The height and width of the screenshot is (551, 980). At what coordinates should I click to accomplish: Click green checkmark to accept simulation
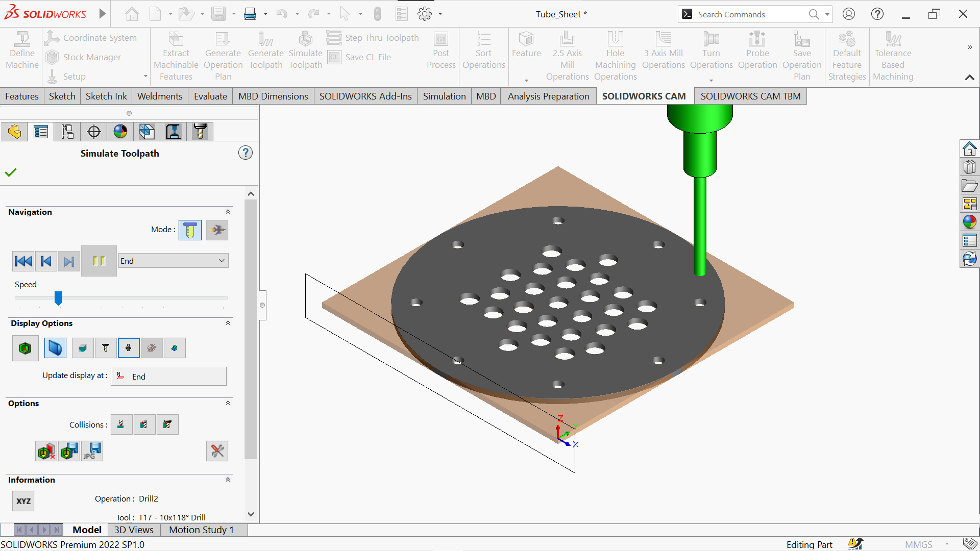pos(11,172)
